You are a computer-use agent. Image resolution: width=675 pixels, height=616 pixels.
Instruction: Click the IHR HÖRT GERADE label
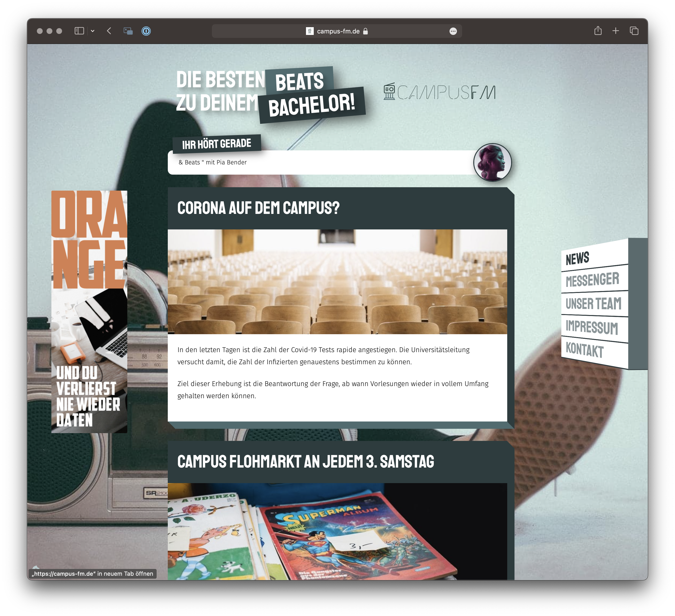(x=217, y=144)
